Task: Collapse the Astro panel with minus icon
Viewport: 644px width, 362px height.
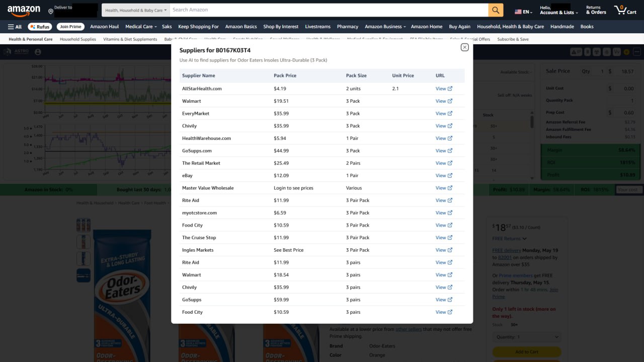Action: coord(637,52)
